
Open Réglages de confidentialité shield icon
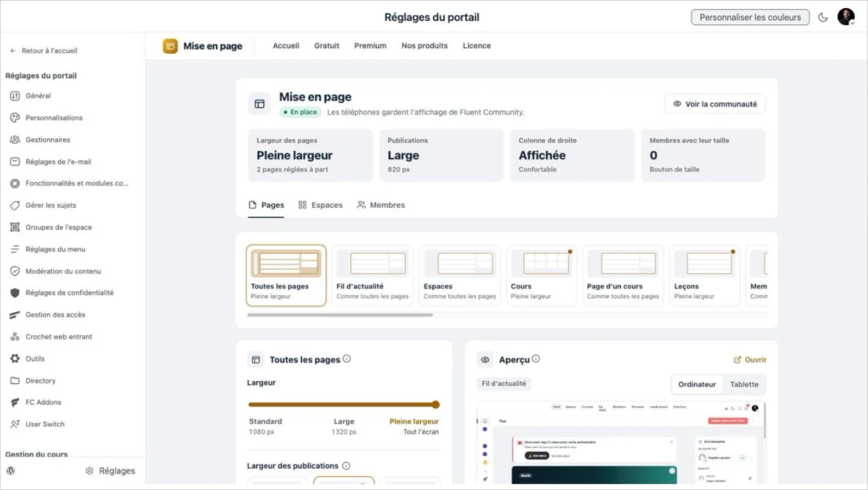pyautogui.click(x=15, y=293)
